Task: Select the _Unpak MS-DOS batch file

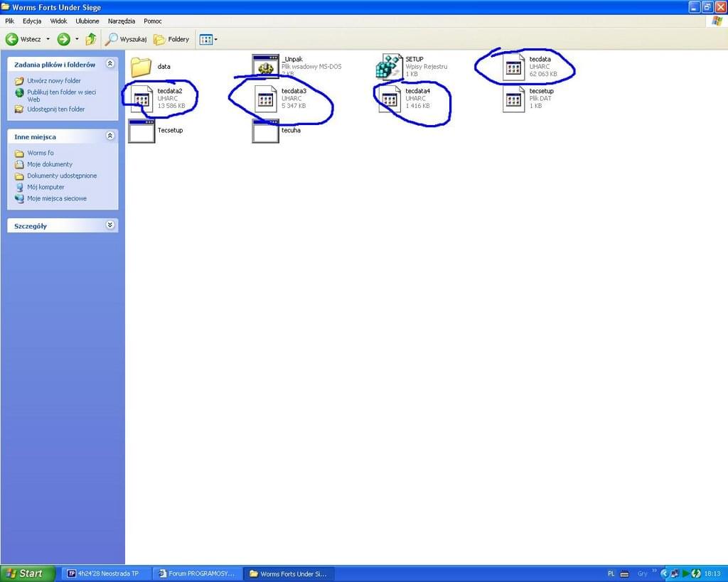Action: (265, 67)
